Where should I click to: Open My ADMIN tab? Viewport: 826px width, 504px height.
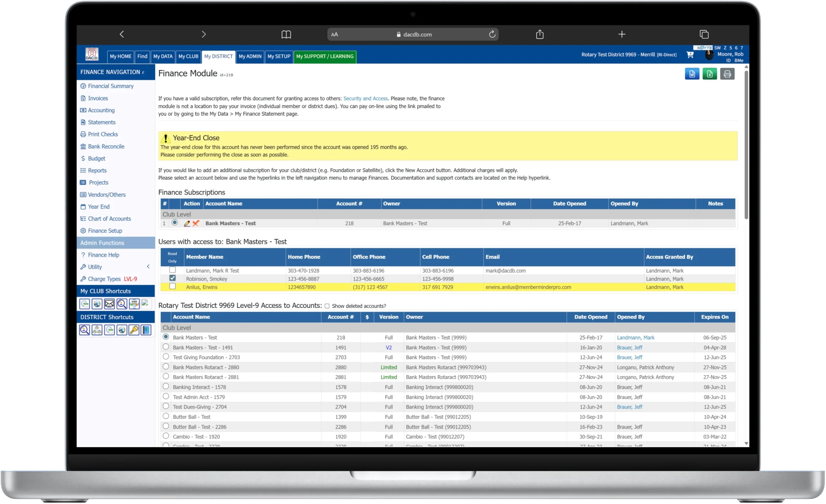click(250, 57)
